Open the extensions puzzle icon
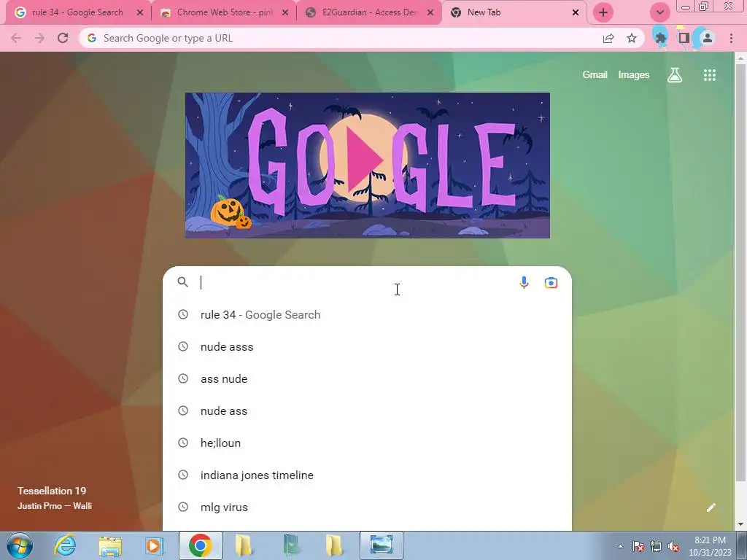The width and height of the screenshot is (747, 560). 660,38
